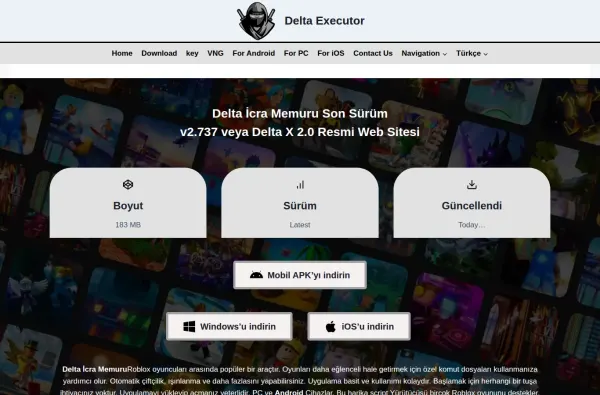Viewport: 600px width, 395px height.
Task: Select the v2.737 veya Delta X 2.0 heading line
Action: pos(300,132)
